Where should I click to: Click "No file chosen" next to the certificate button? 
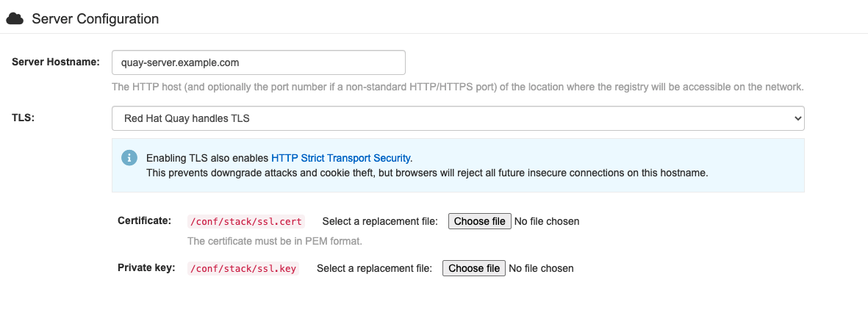[546, 221]
